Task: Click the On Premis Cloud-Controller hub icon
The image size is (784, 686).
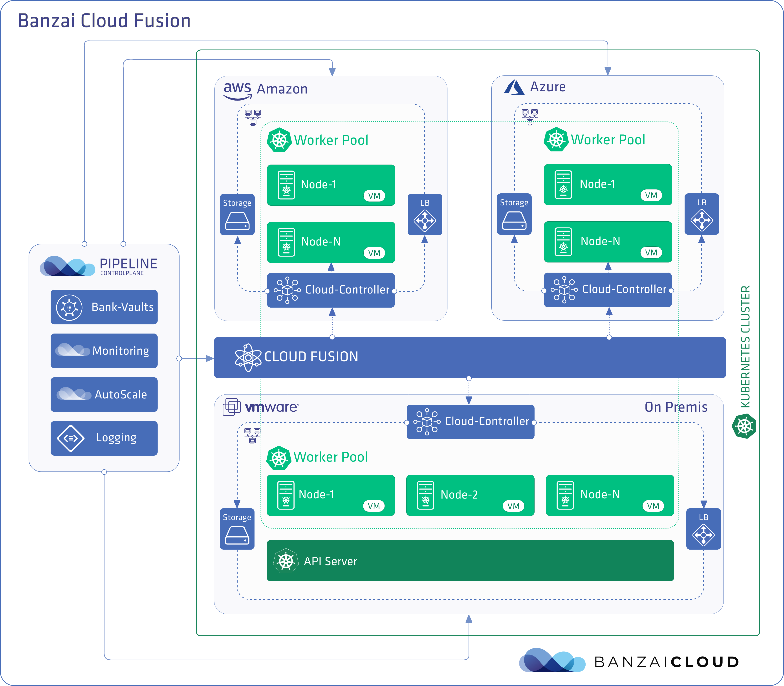Action: tap(427, 422)
